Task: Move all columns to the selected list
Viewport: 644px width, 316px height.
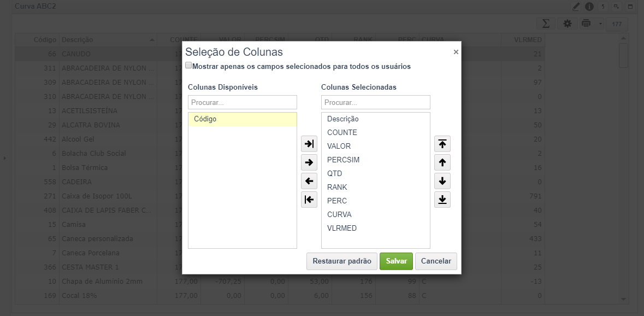Action: 309,144
